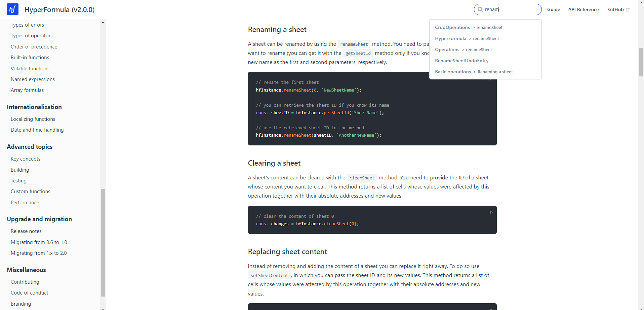Image resolution: width=644 pixels, height=310 pixels.
Task: Expand the Internationalization sidebar section
Action: coord(34,107)
